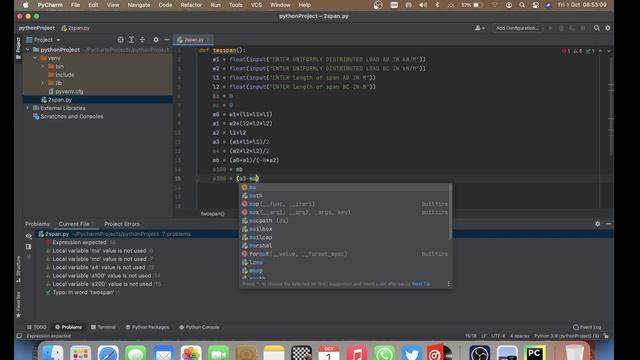Select 'math' suggestion in completion list
640x360 pixels.
tap(345, 196)
